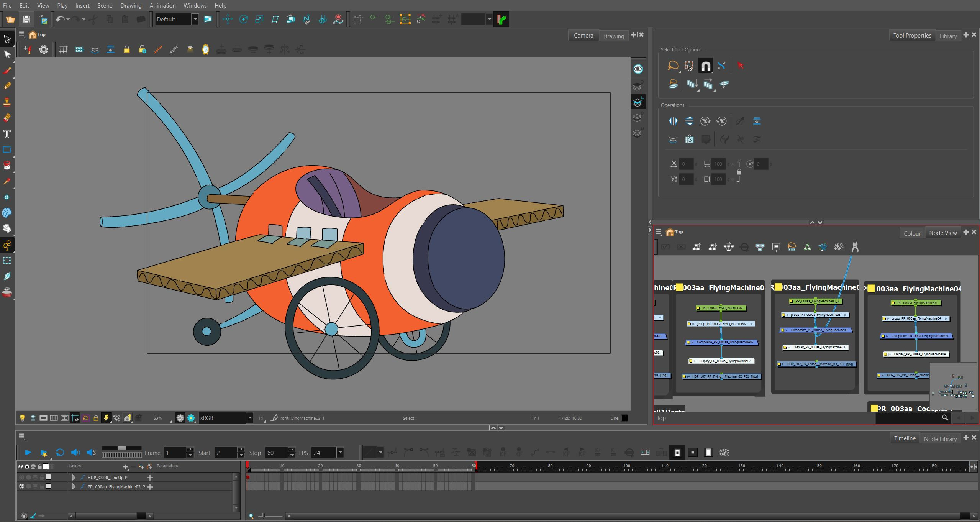Toggle lock on PR_000aa_FlyingMachine03_2 layer
Image resolution: width=980 pixels, height=522 pixels.
pos(42,486)
